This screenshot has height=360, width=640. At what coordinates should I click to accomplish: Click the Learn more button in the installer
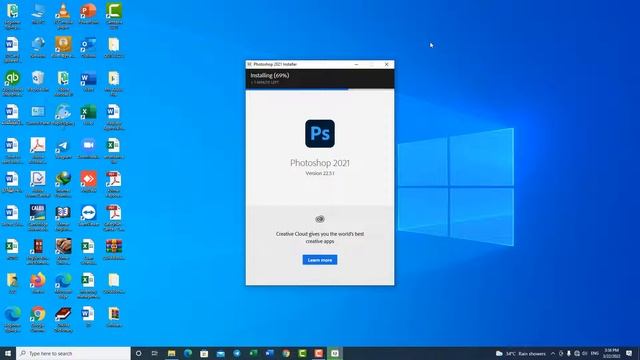point(320,260)
